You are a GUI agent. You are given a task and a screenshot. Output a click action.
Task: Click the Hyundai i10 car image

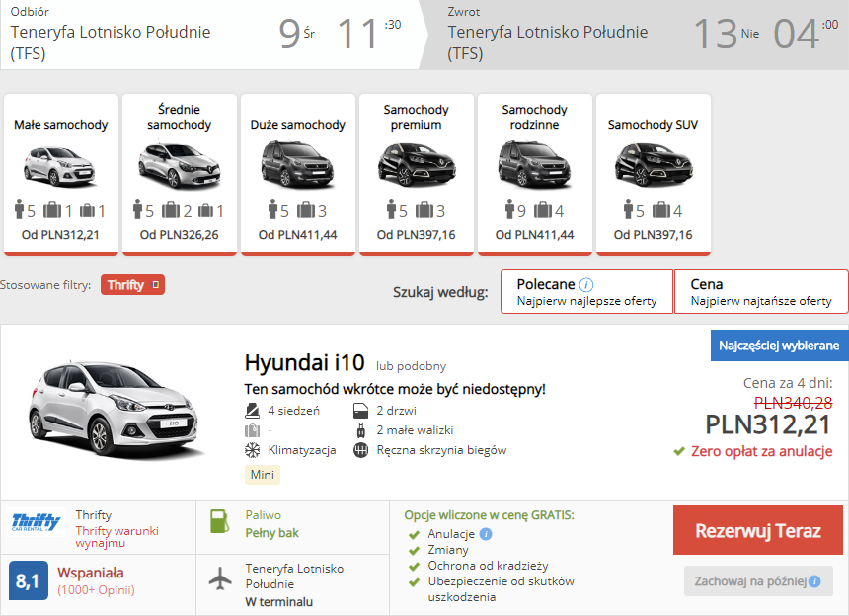(116, 410)
